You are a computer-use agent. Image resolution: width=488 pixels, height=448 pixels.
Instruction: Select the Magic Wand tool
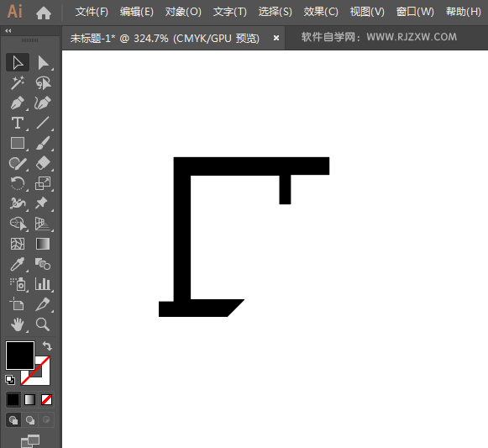18,83
